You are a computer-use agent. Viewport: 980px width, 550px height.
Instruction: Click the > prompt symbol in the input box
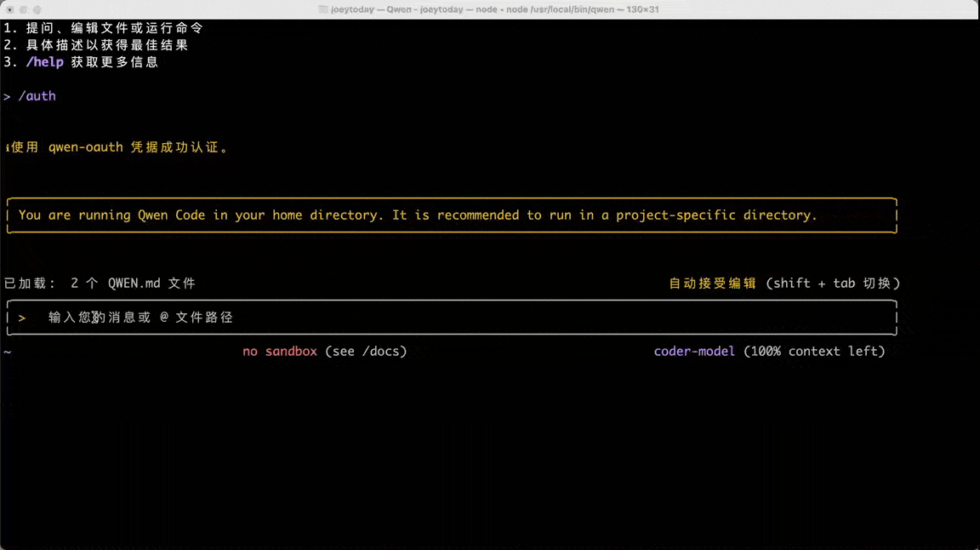21,318
